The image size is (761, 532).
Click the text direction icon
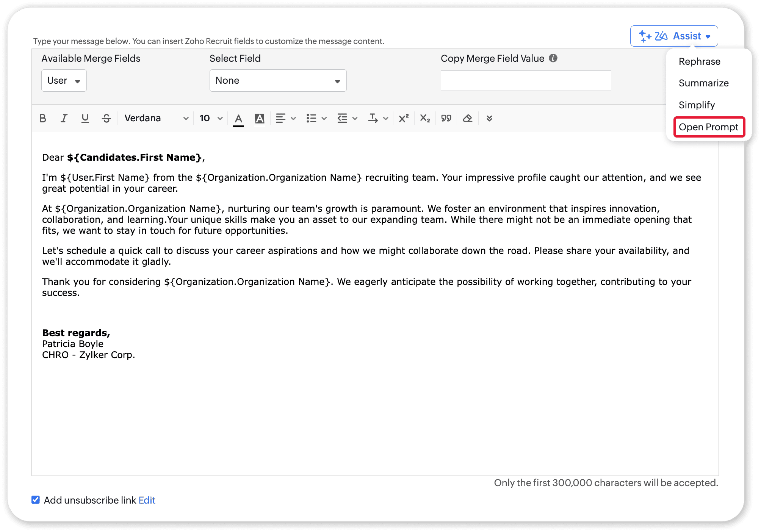pyautogui.click(x=373, y=118)
